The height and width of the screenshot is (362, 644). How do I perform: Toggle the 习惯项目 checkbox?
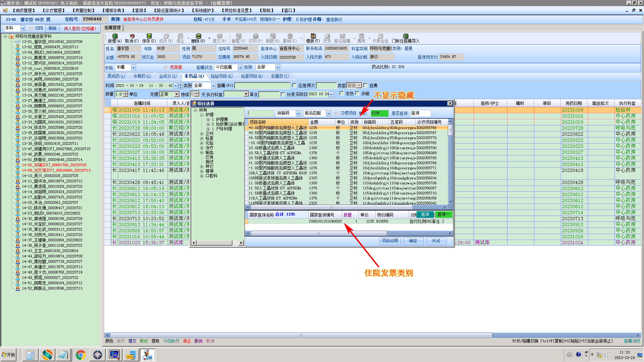tap(336, 114)
